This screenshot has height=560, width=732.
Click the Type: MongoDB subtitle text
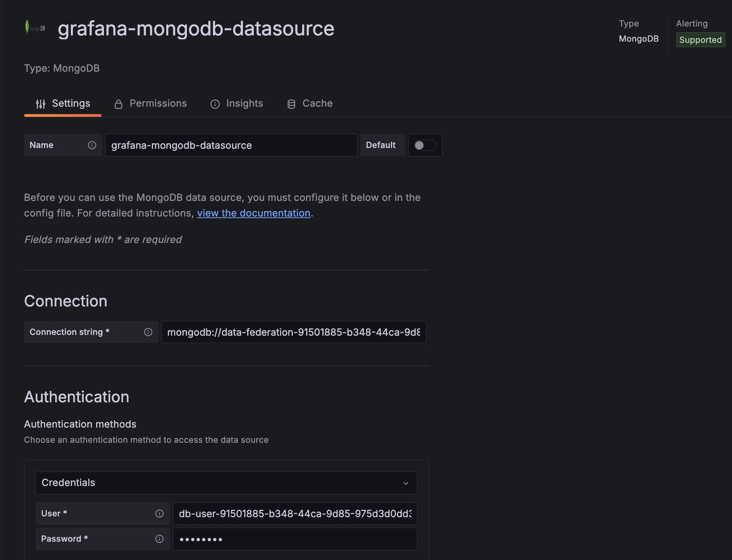pyautogui.click(x=62, y=68)
